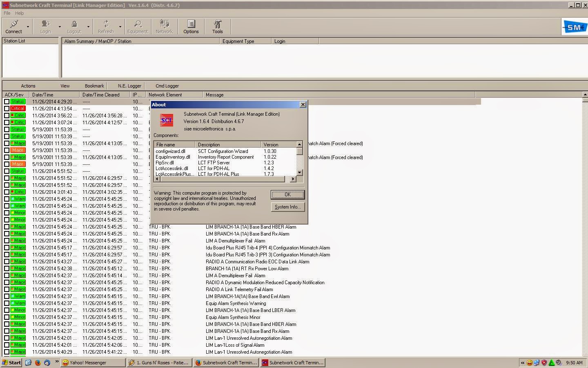The width and height of the screenshot is (588, 368).
Task: Click the System Info... button
Action: coord(287,207)
